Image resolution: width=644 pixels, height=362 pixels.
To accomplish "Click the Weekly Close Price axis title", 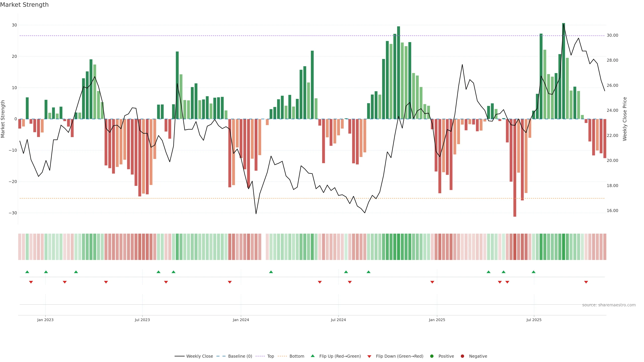I will (625, 119).
